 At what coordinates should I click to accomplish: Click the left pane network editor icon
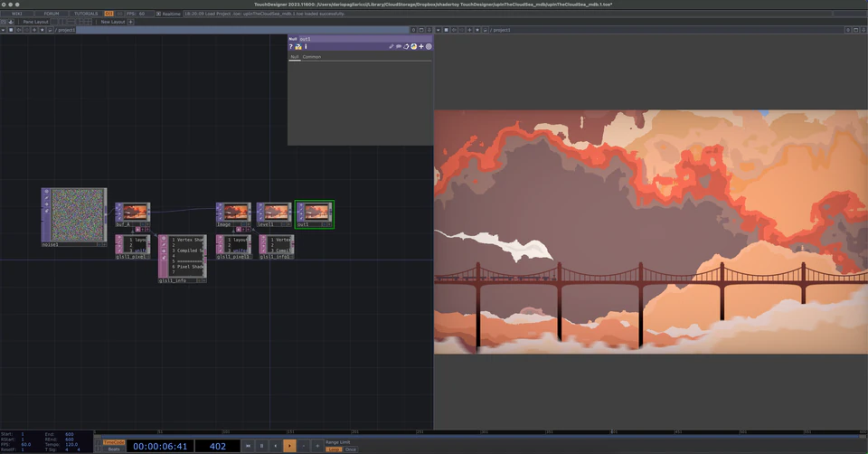pyautogui.click(x=11, y=30)
